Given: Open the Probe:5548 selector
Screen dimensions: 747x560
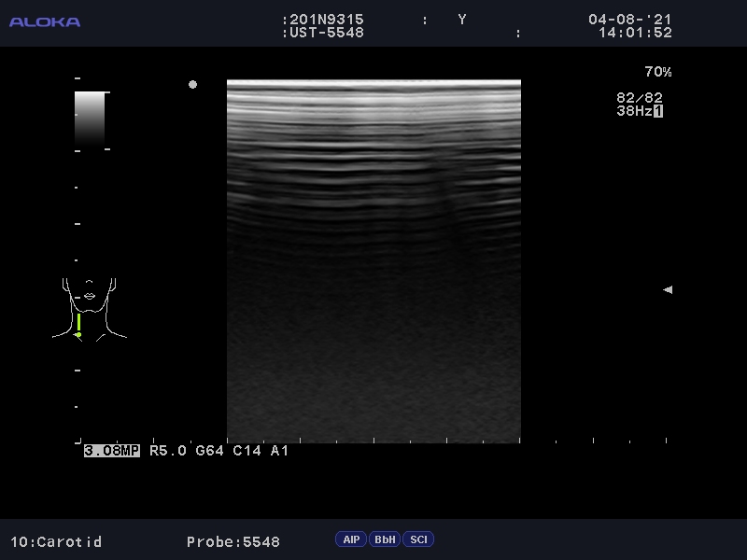Looking at the screenshot, I should (233, 541).
